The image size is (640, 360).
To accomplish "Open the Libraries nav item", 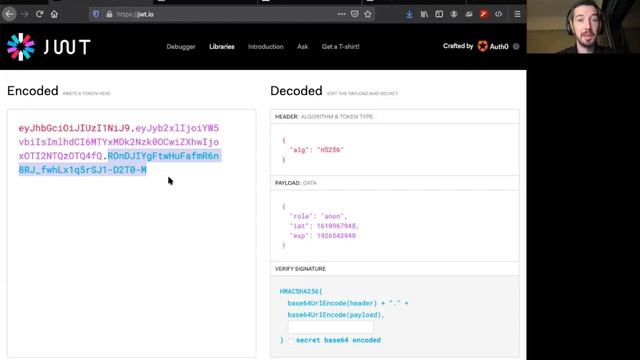I will tap(222, 47).
